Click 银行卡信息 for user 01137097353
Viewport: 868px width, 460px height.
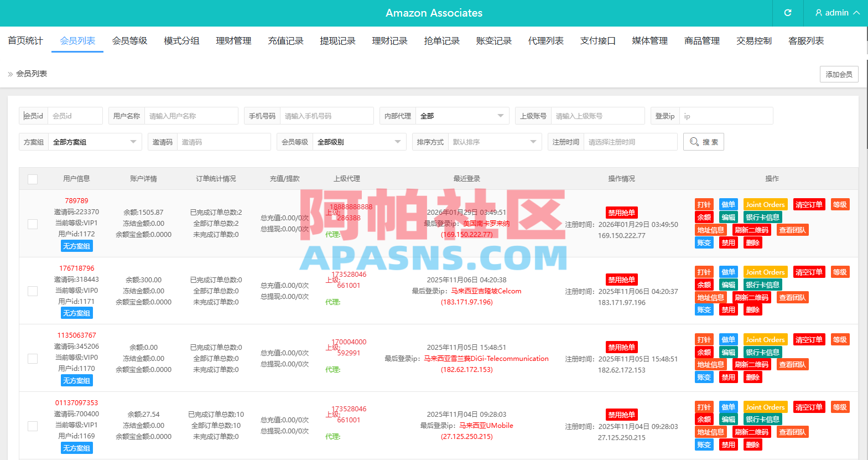coord(762,419)
